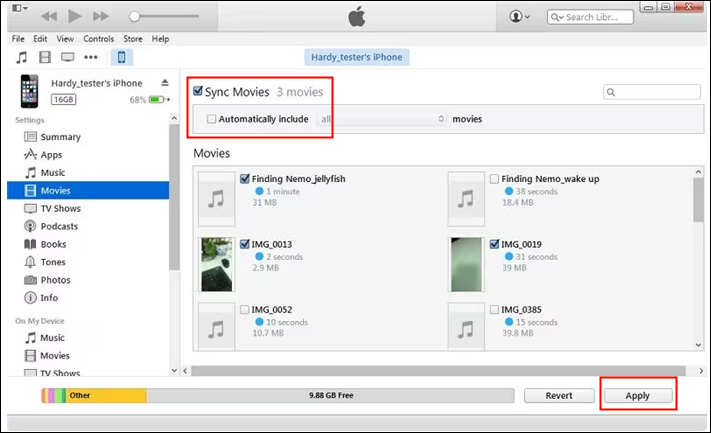This screenshot has height=433, width=711.
Task: Click the play button
Action: pyautogui.click(x=75, y=16)
